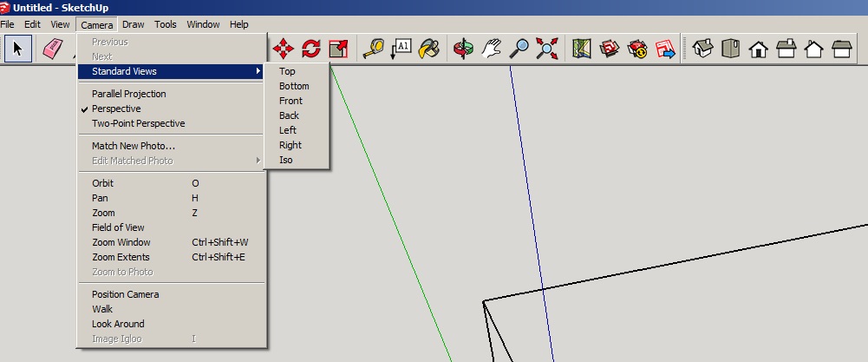
Task: Switch to Front view toolbar icon
Action: pos(759,49)
